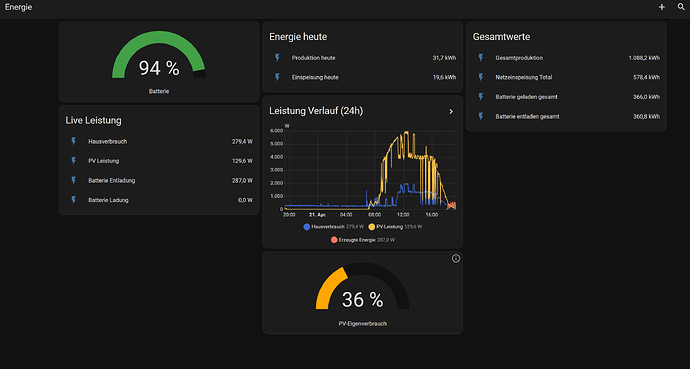Open the Hausverbrauch entity row
The image size is (690, 369).
tap(159, 141)
